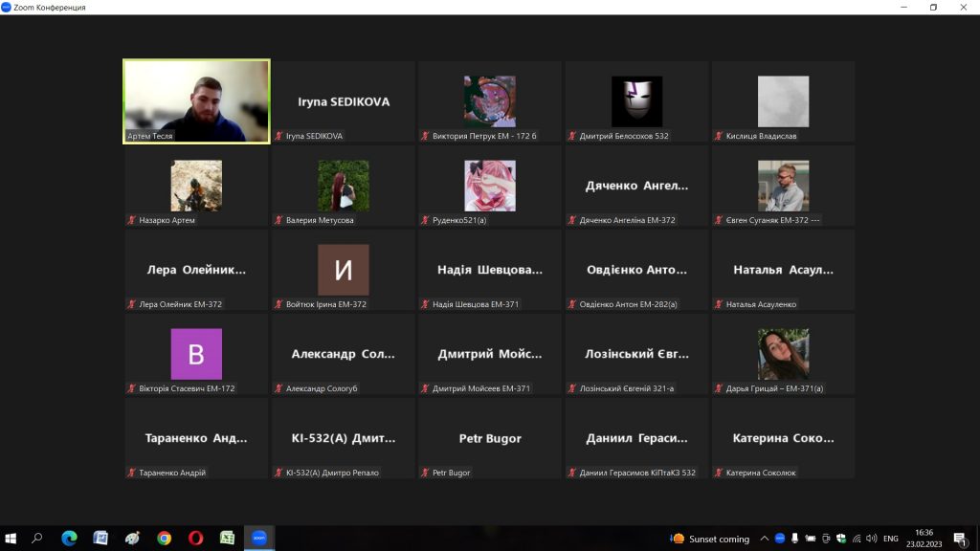The width and height of the screenshot is (980, 551).
Task: Switch the ENG input language indicator
Action: point(890,539)
